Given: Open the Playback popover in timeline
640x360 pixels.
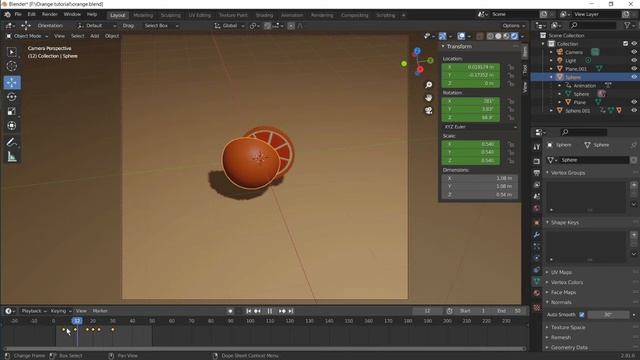Looking at the screenshot, I should click(33, 311).
